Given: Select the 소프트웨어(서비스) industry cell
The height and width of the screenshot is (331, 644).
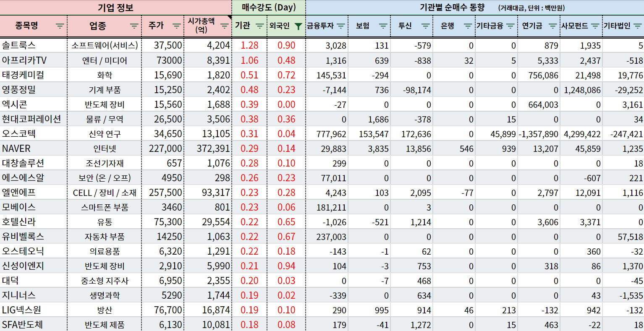Looking at the screenshot, I should pyautogui.click(x=105, y=45).
